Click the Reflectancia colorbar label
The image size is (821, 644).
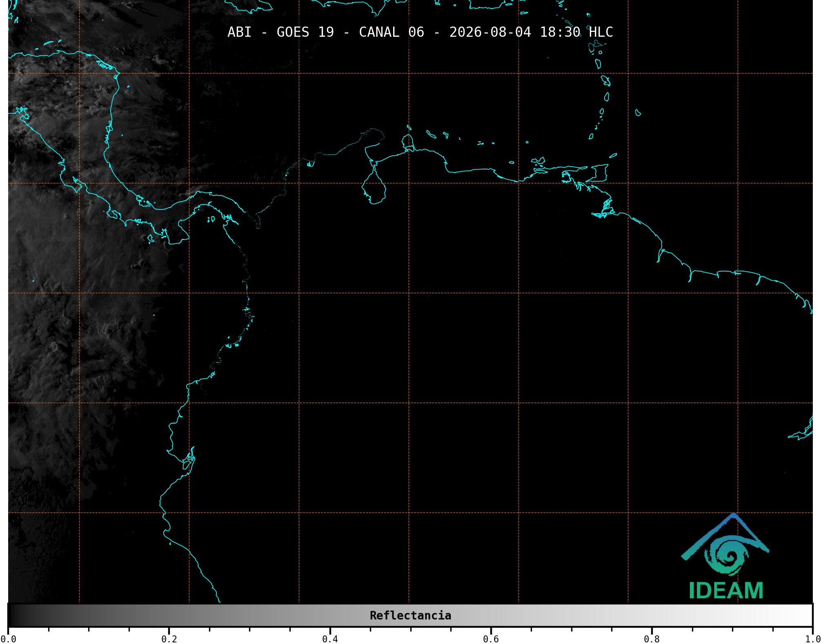coord(410,615)
